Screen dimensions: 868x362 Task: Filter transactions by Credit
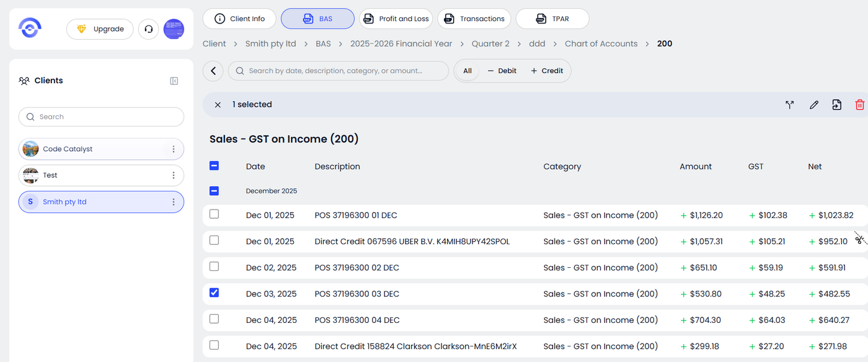point(547,71)
